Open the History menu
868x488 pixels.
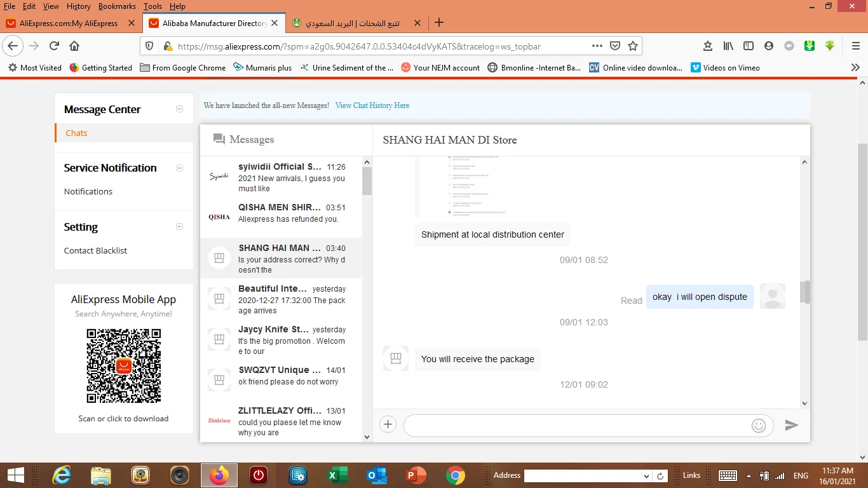click(78, 6)
